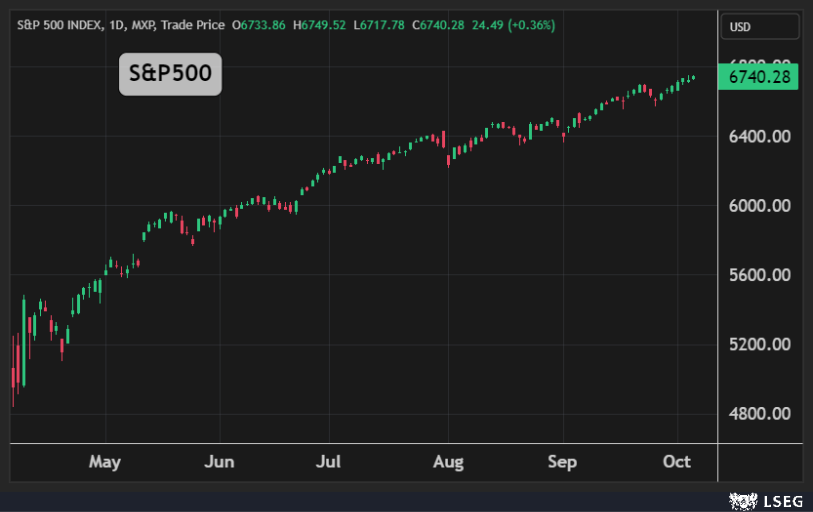The image size is (813, 512).
Task: Click the S&P500 label box
Action: tap(170, 74)
